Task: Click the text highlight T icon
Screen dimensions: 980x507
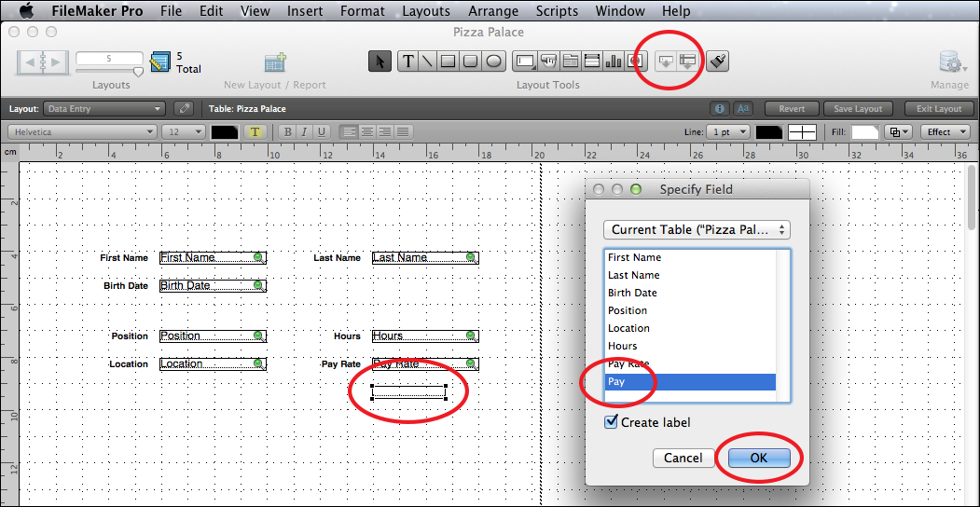Action: (255, 131)
